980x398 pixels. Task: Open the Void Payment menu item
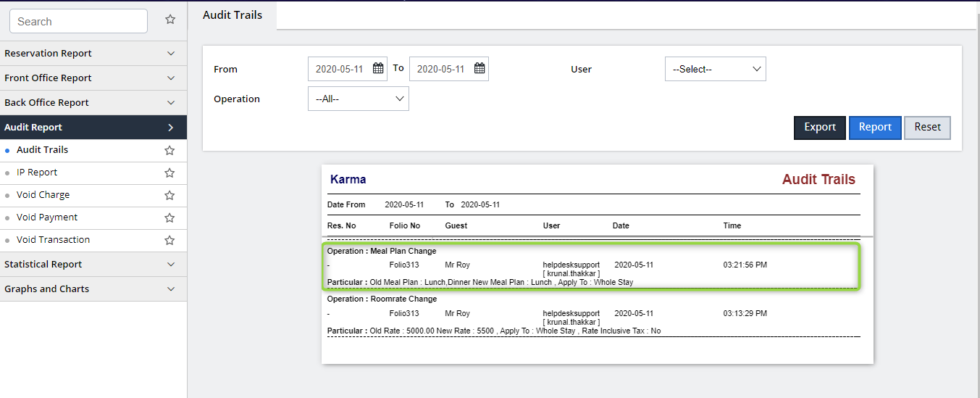[47, 217]
